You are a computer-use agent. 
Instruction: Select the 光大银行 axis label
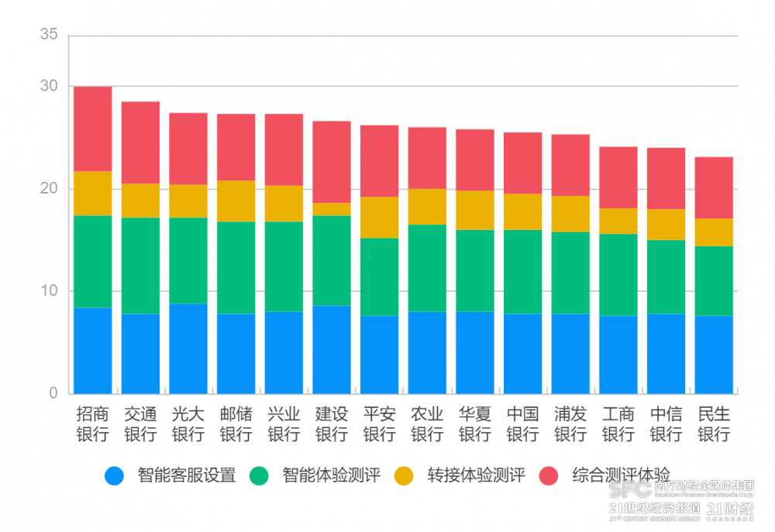(x=188, y=424)
